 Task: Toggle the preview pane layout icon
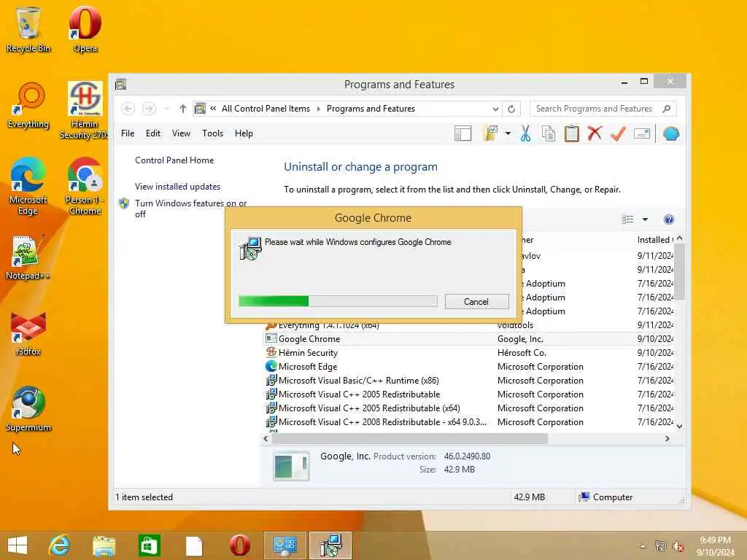click(x=462, y=134)
